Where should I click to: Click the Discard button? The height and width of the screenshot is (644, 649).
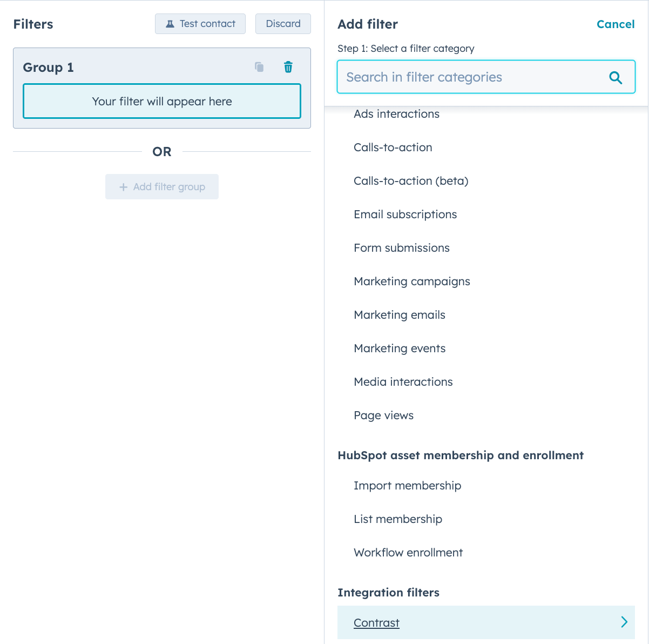pyautogui.click(x=282, y=23)
